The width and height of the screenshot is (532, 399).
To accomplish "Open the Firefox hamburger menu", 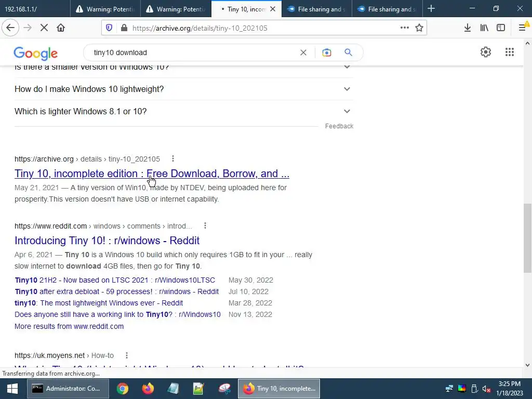I will [522, 28].
